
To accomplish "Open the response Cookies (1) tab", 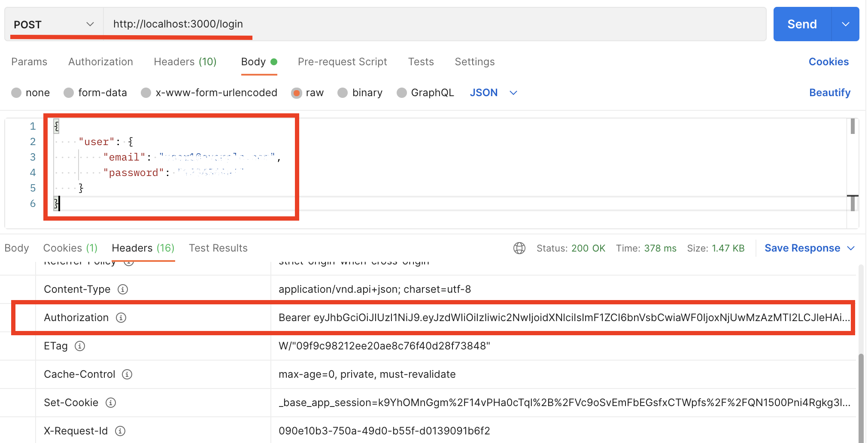I will (70, 248).
